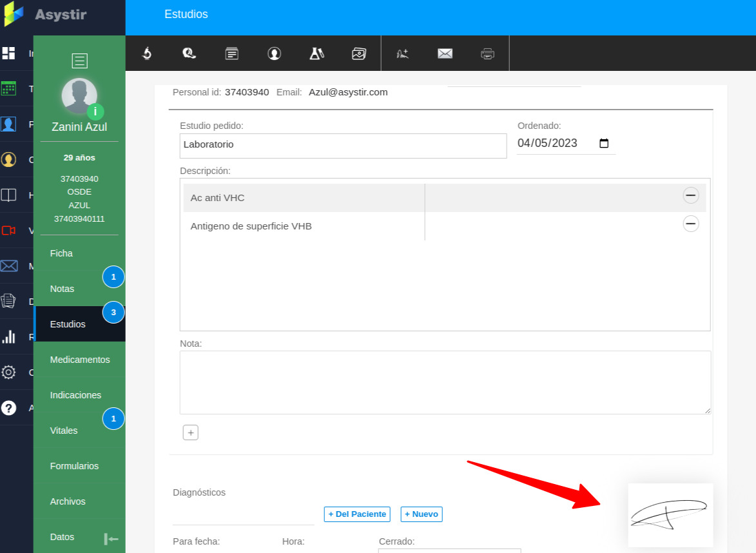Remove Antigeno de superficie VHB row
Image resolution: width=756 pixels, height=553 pixels.
[x=690, y=224]
